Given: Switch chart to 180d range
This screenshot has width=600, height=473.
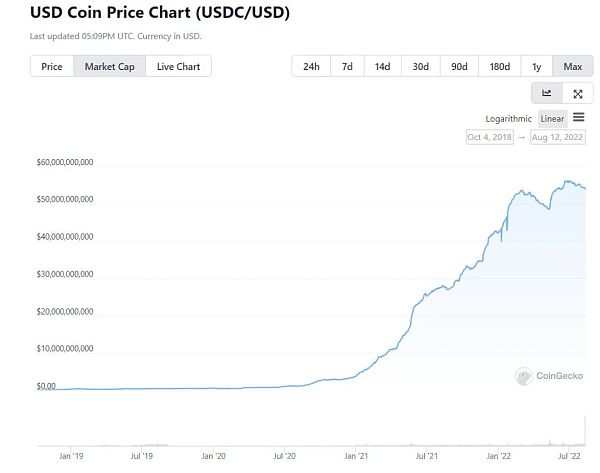Looking at the screenshot, I should click(x=499, y=67).
